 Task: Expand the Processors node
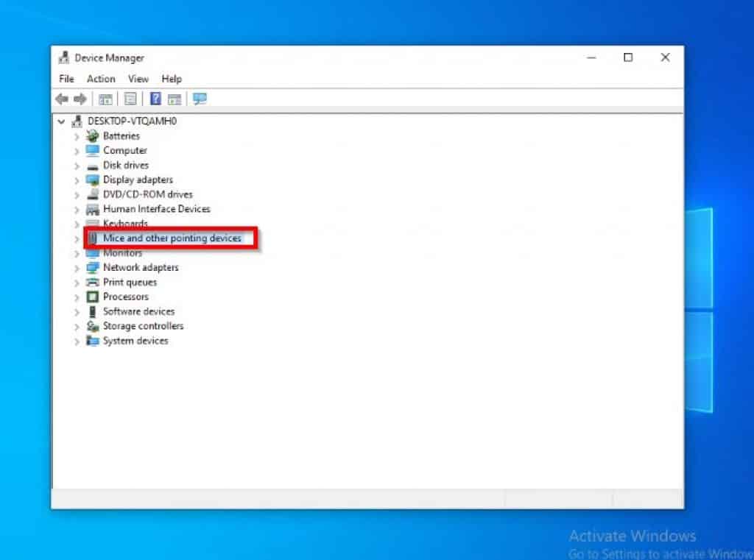tap(77, 297)
